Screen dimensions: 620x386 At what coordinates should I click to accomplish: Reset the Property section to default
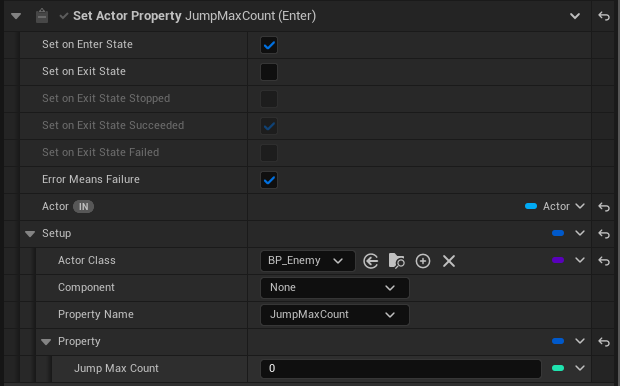point(604,342)
